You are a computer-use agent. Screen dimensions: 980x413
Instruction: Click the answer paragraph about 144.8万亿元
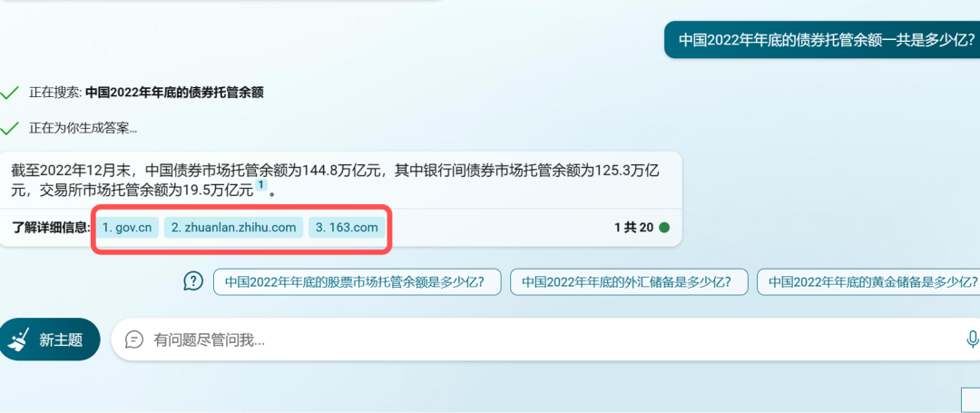pyautogui.click(x=336, y=180)
